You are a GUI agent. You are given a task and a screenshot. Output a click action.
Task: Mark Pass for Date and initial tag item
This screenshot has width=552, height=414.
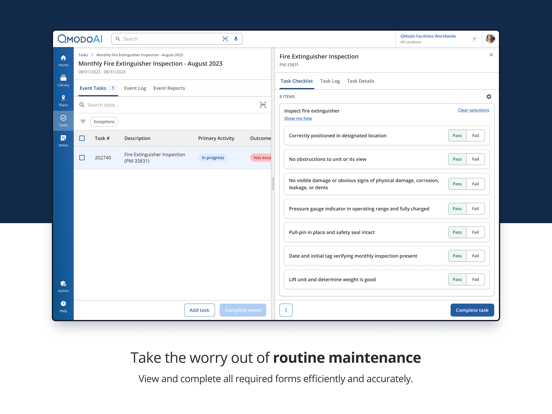tap(457, 256)
